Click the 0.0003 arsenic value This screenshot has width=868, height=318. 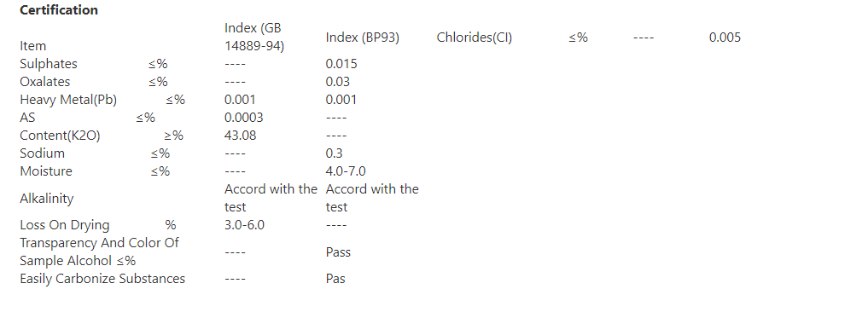244,118
